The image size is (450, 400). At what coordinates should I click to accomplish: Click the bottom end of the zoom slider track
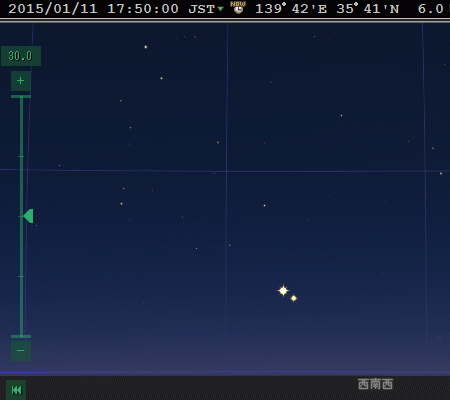21,337
